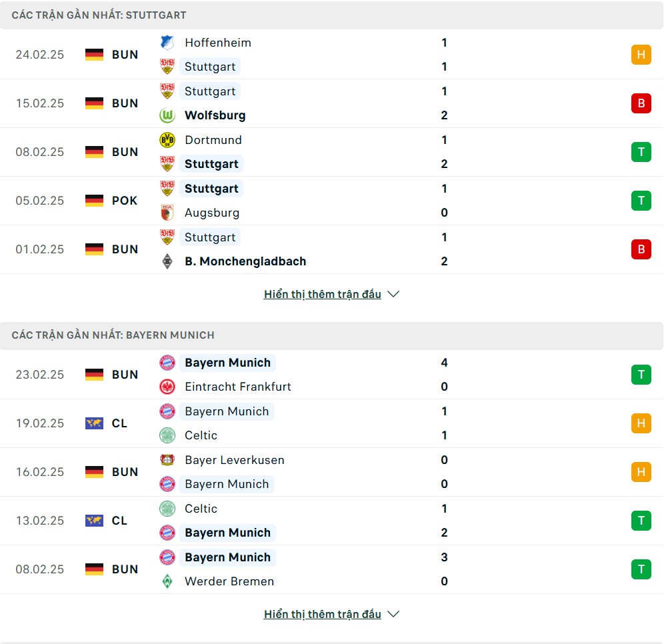Click the orange H badge for Hoffenheim match

click(641, 55)
